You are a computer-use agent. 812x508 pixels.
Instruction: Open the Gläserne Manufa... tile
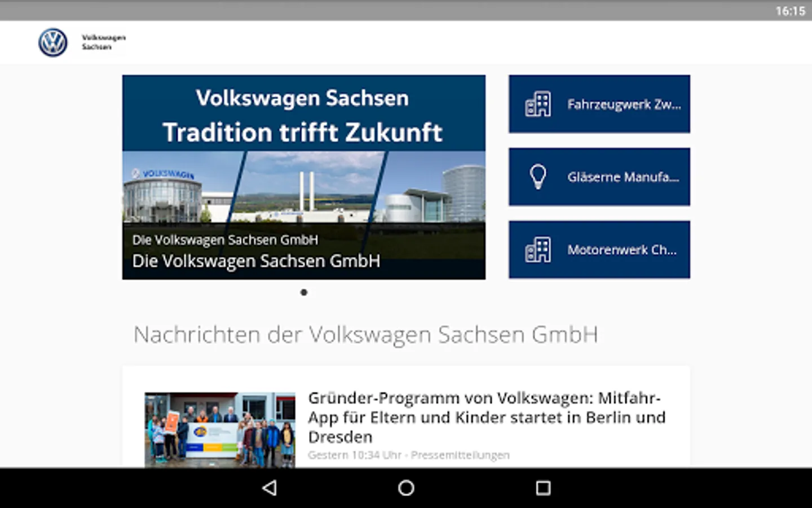pos(599,177)
